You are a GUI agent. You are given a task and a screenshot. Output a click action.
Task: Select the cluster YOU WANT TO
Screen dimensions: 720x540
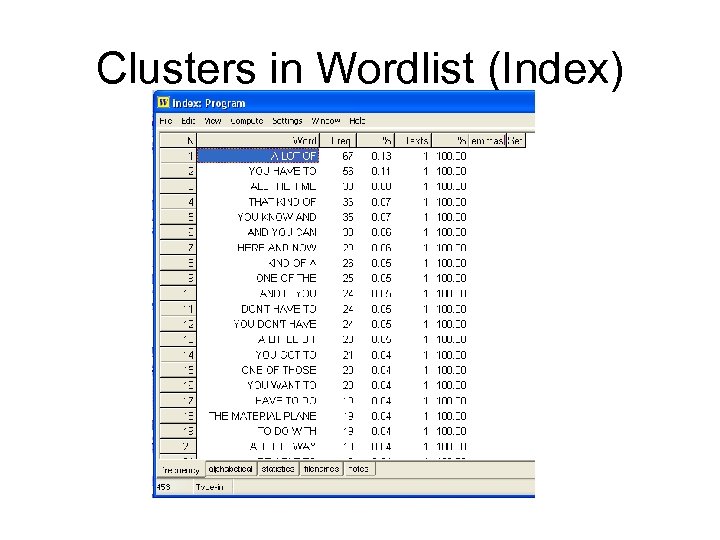click(282, 385)
